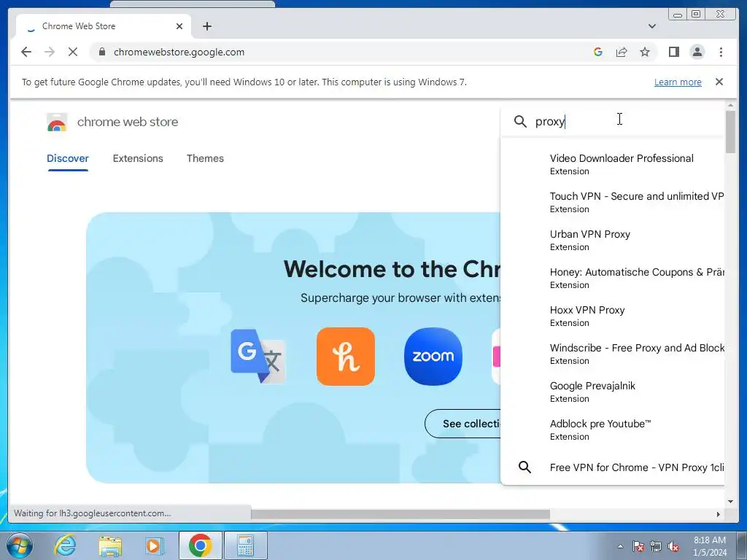
Task: Open File Explorer from taskbar
Action: point(109,545)
